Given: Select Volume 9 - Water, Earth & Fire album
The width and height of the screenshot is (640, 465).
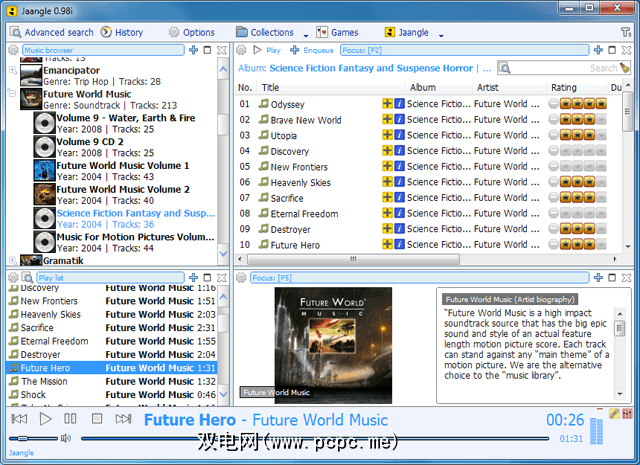Looking at the screenshot, I should click(125, 123).
